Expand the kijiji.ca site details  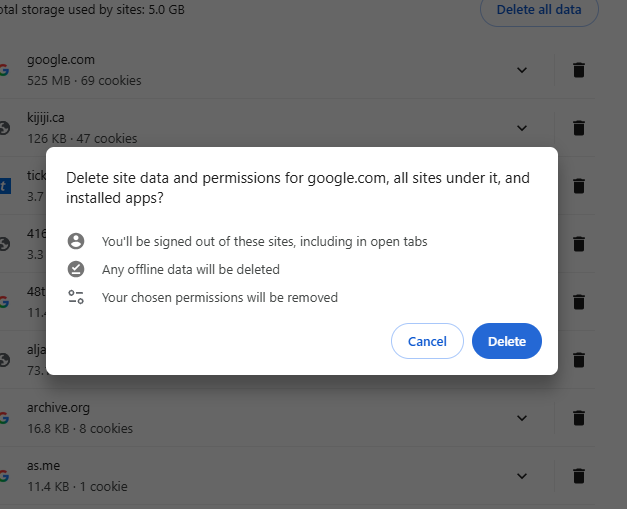(521, 128)
